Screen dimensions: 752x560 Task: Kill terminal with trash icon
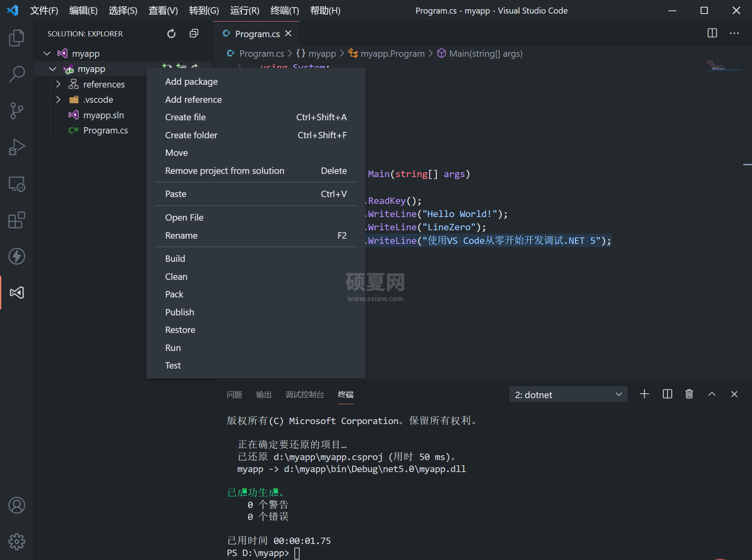click(689, 394)
